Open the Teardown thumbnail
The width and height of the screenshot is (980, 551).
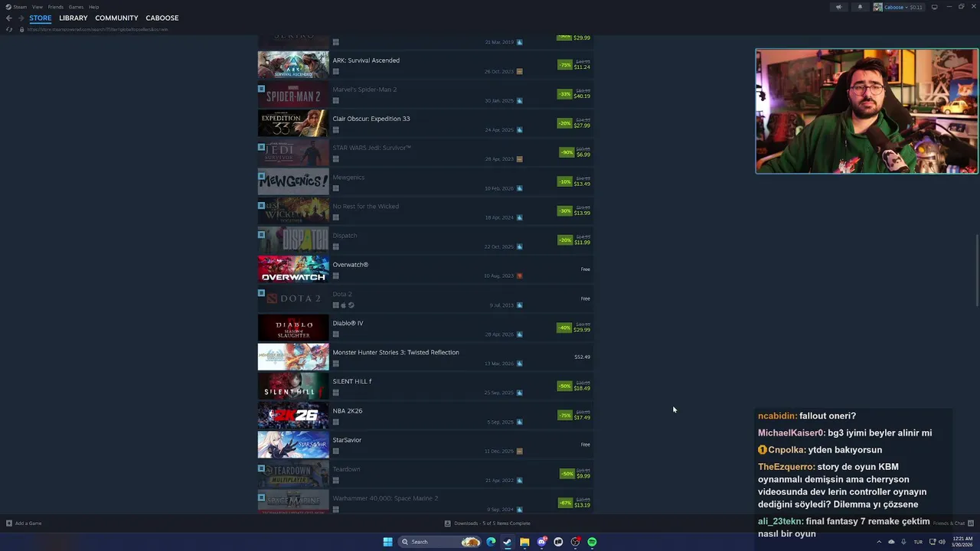tap(293, 474)
